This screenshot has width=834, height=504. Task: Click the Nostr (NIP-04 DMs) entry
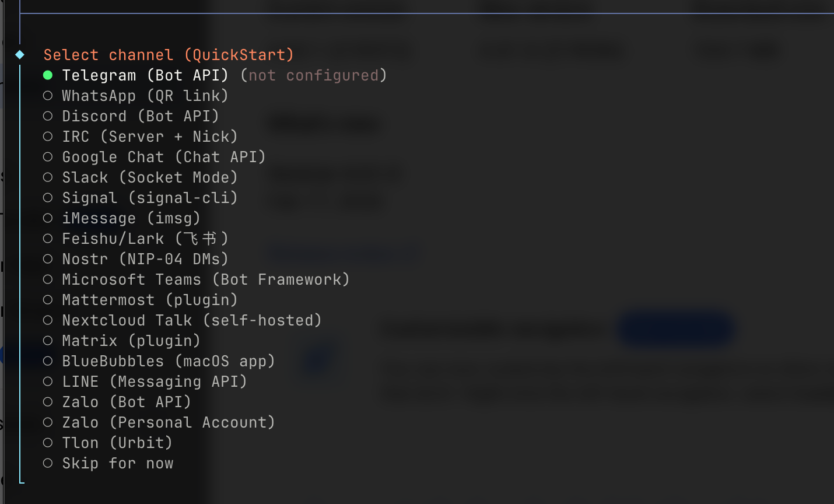pos(145,259)
